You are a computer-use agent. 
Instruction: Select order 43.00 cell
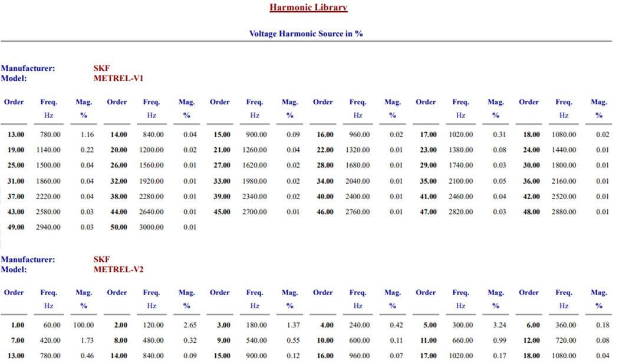click(16, 212)
